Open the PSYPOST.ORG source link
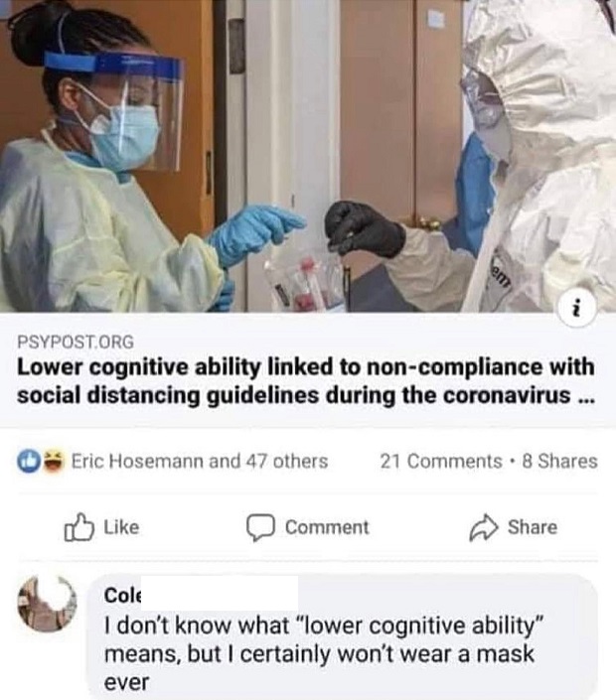 tap(76, 342)
